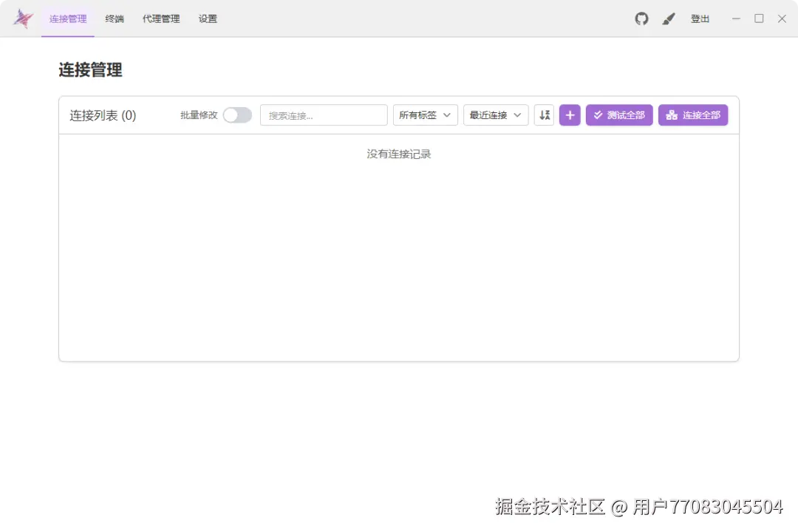Click the app star logo
This screenshot has width=798, height=532.
pos(24,18)
